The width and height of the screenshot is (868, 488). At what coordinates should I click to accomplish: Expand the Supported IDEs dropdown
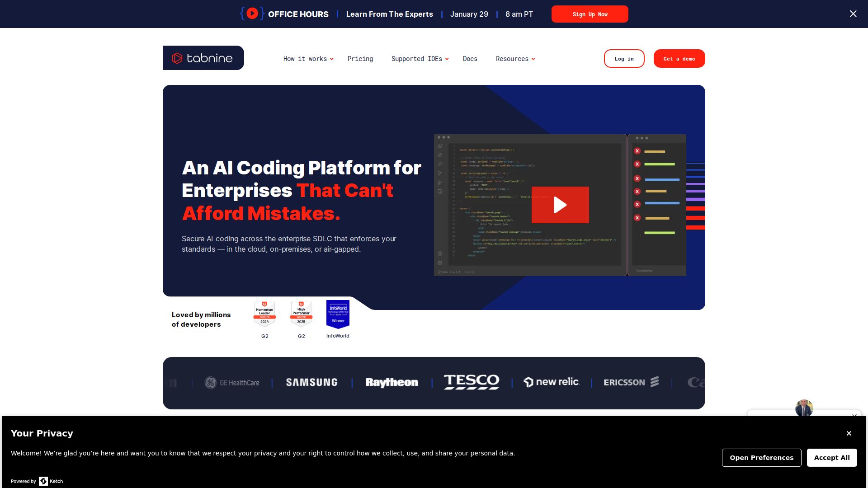click(x=420, y=59)
